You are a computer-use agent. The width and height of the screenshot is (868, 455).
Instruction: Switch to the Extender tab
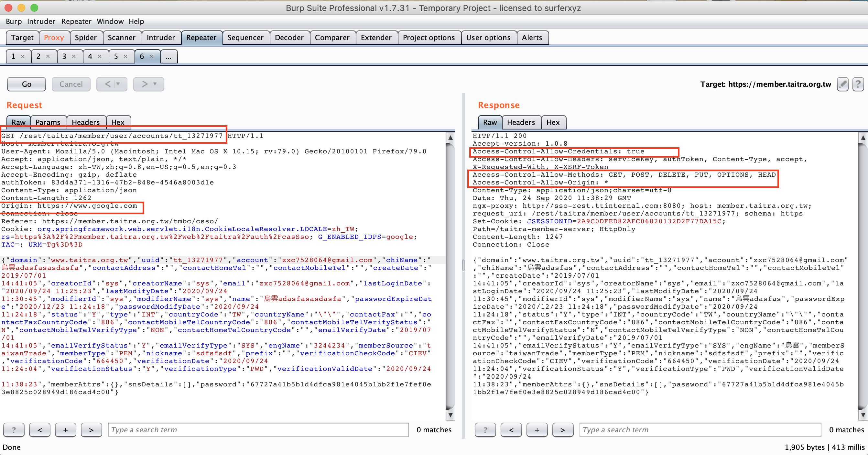(x=376, y=38)
